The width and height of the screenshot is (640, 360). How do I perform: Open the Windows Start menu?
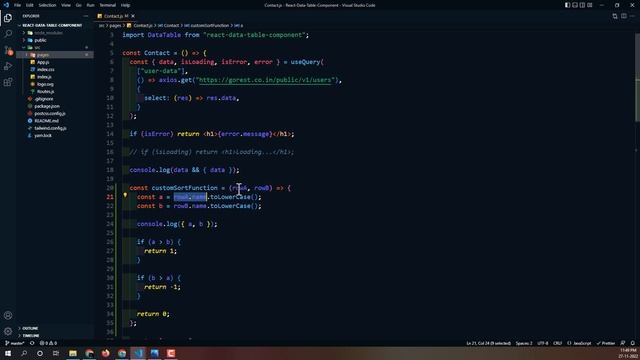pyautogui.click(x=8, y=353)
